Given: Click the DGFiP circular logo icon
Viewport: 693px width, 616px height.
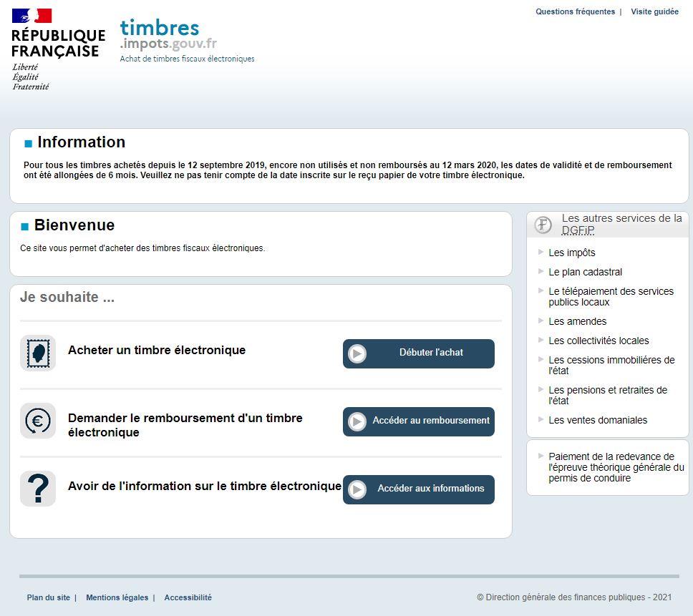Looking at the screenshot, I should click(x=543, y=225).
